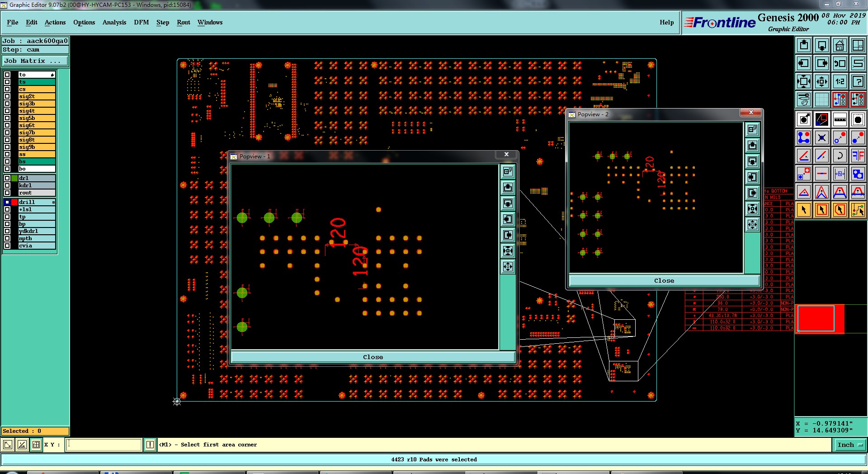The width and height of the screenshot is (868, 474).
Task: Click green color swatch of drl layer
Action: [14, 178]
